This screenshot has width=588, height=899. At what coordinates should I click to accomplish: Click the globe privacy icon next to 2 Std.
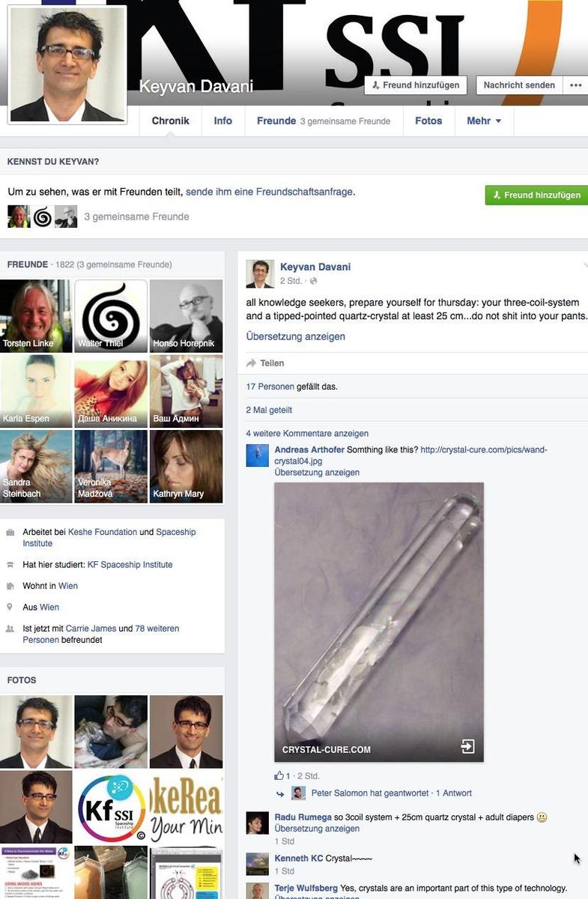click(313, 281)
